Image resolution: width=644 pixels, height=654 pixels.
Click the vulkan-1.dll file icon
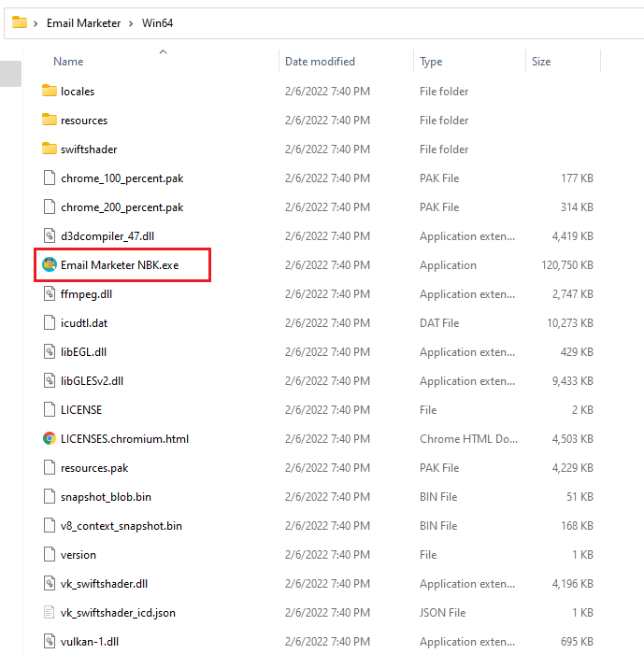tap(50, 641)
